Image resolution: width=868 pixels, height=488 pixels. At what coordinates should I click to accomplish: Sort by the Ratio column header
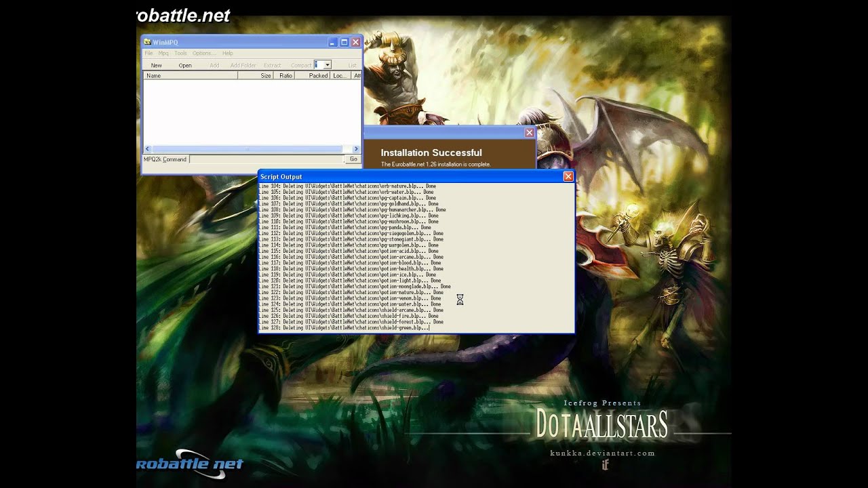[x=284, y=76]
